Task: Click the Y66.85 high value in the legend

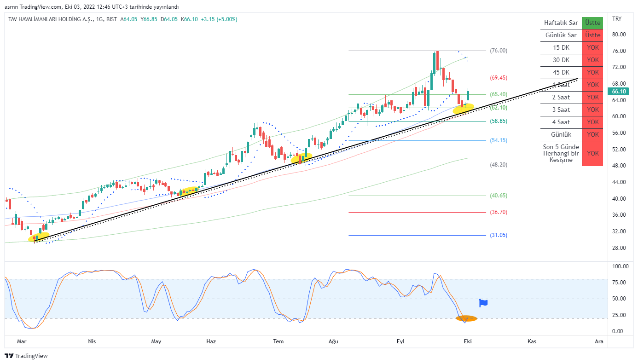Action: [x=149, y=19]
